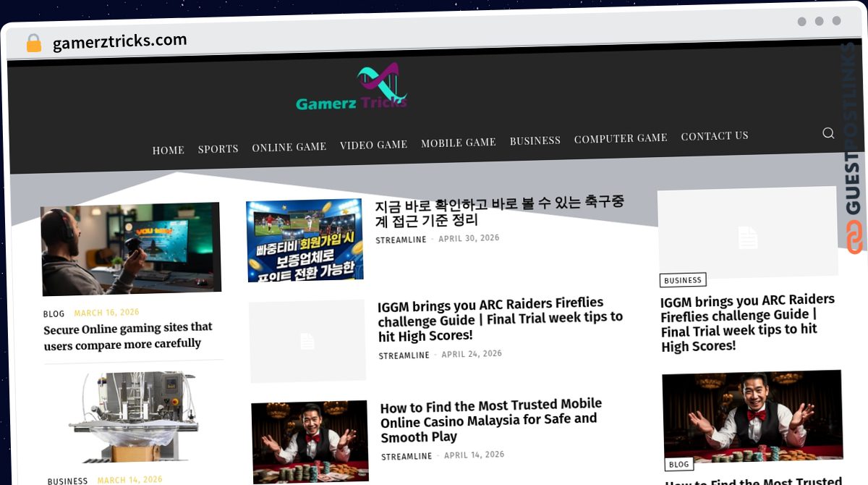Open the right sidebar casino dealer thumbnail

click(753, 416)
